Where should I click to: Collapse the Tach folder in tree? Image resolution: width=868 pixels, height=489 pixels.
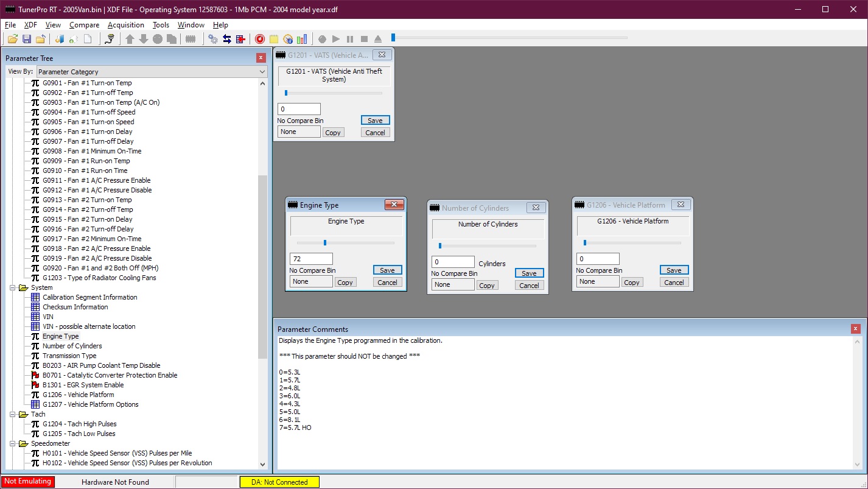(13, 414)
